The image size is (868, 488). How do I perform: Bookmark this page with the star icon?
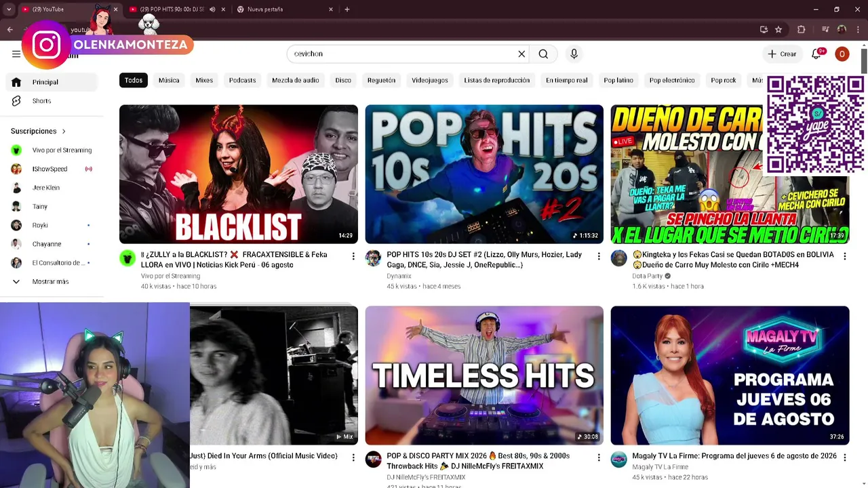tap(778, 29)
